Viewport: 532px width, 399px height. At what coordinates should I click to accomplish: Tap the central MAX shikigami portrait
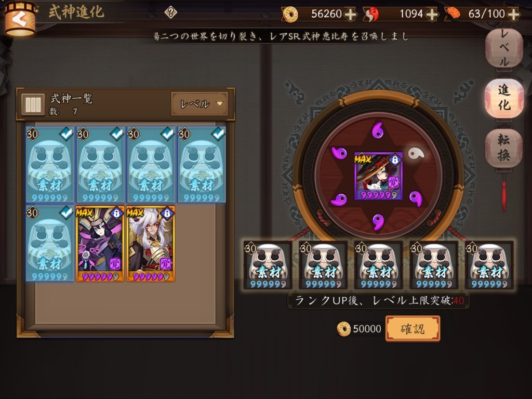click(x=378, y=176)
